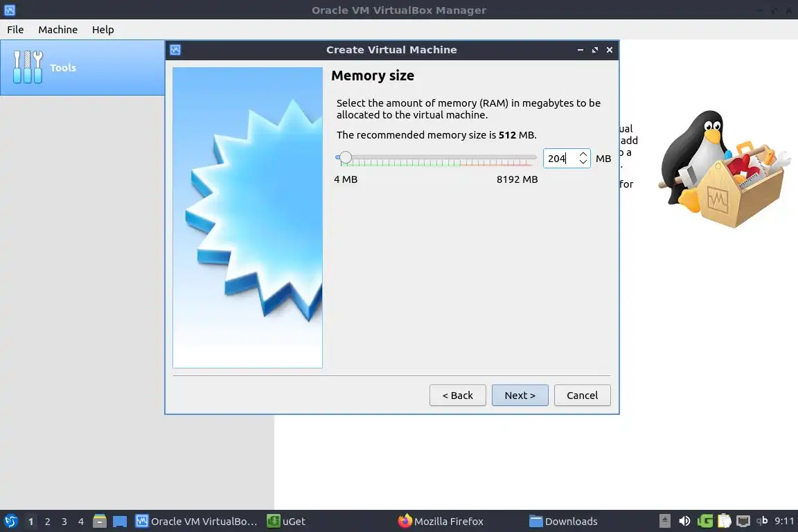798x532 pixels.
Task: Click the removable media eject tray icon
Action: click(x=665, y=522)
